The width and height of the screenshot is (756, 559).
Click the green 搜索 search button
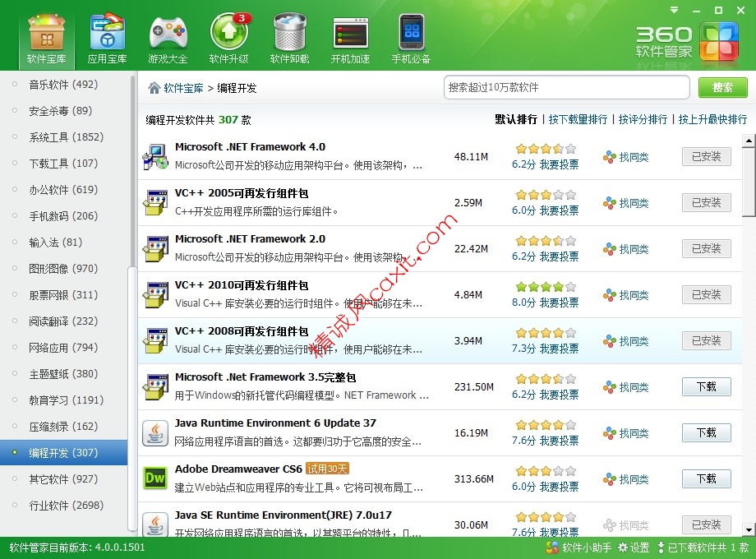click(x=723, y=87)
